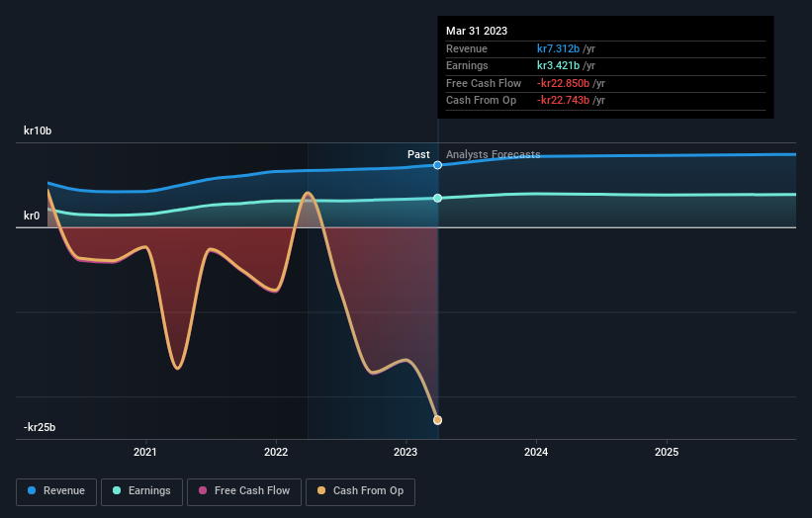Click the Earnings row label in tooltip

[x=467, y=65]
